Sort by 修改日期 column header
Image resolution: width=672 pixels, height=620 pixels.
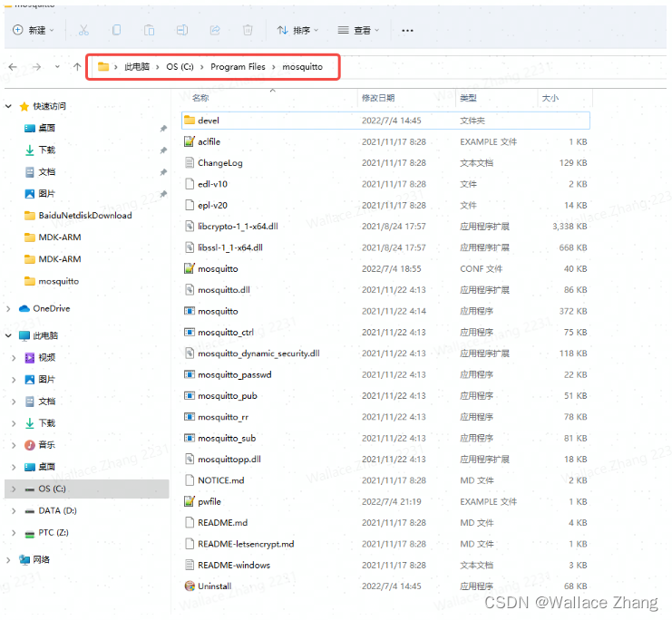378,98
